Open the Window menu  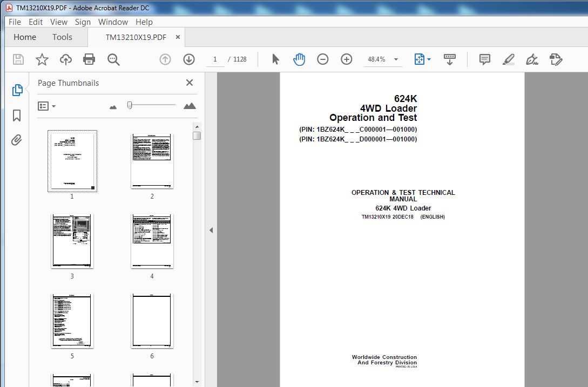[113, 22]
